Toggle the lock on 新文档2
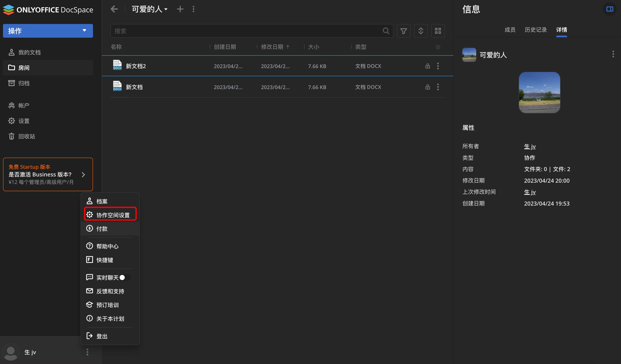The width and height of the screenshot is (621, 364). [427, 66]
